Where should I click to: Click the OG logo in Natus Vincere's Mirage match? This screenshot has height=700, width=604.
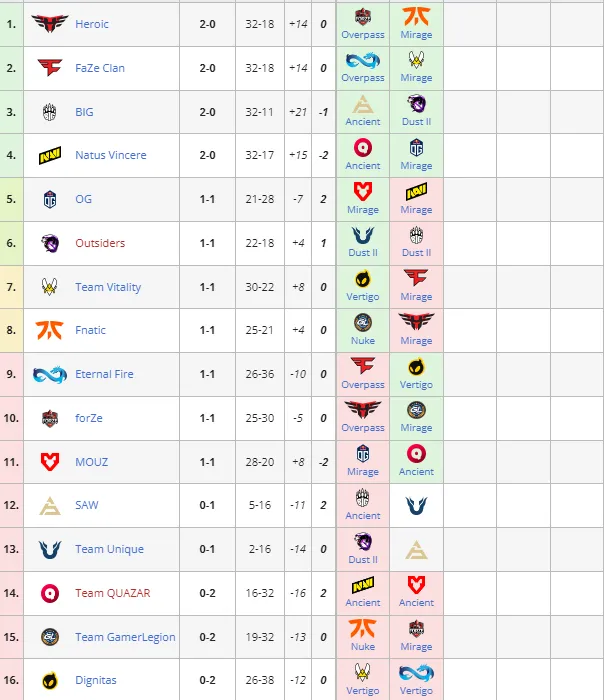tap(416, 148)
